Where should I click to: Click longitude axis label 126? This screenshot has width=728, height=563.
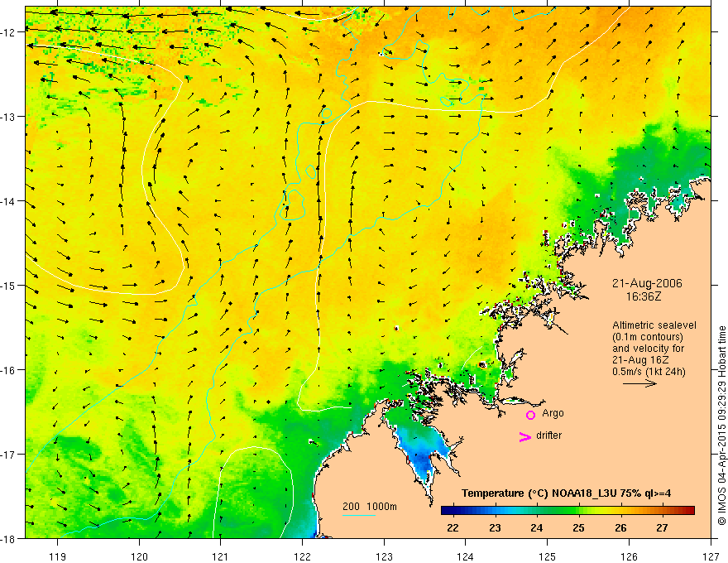tap(629, 556)
